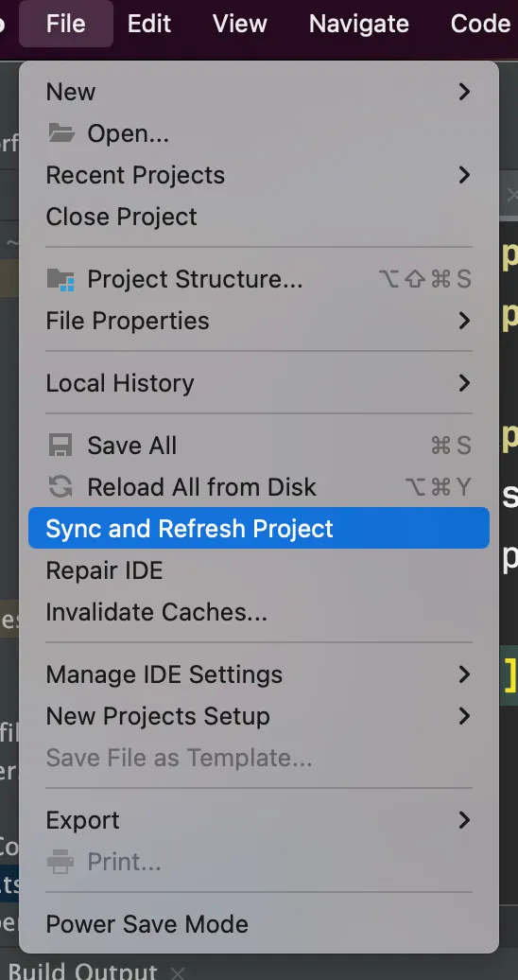Click the Project Structure folder icon
Viewport: 518px width, 980px height.
61,279
